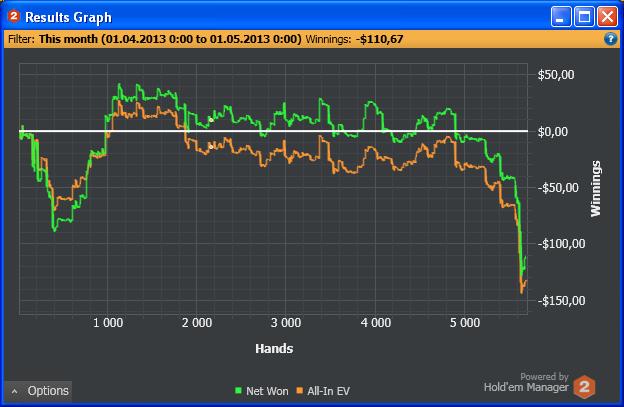The width and height of the screenshot is (624, 407).
Task: Close the Results Graph window
Action: [607, 17]
